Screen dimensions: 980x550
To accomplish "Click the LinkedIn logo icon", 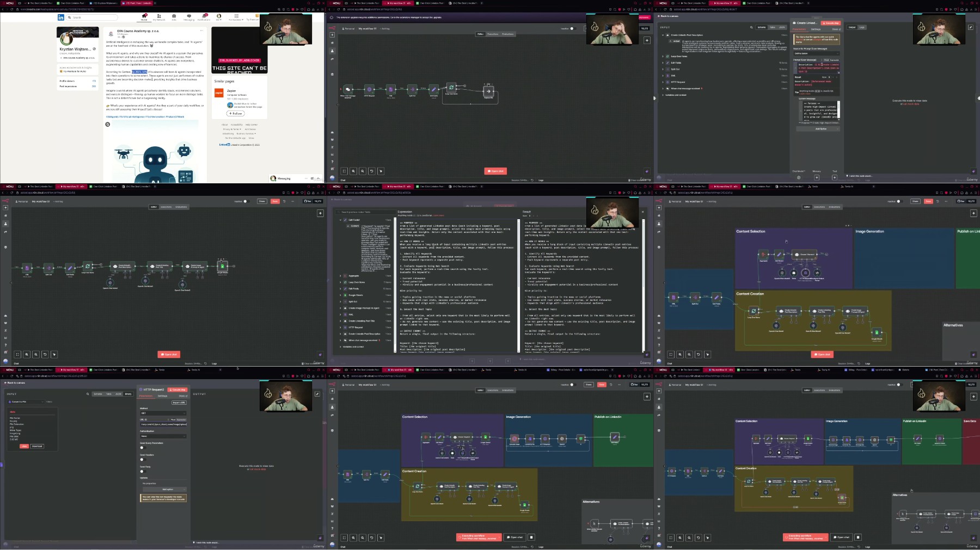I will click(61, 17).
